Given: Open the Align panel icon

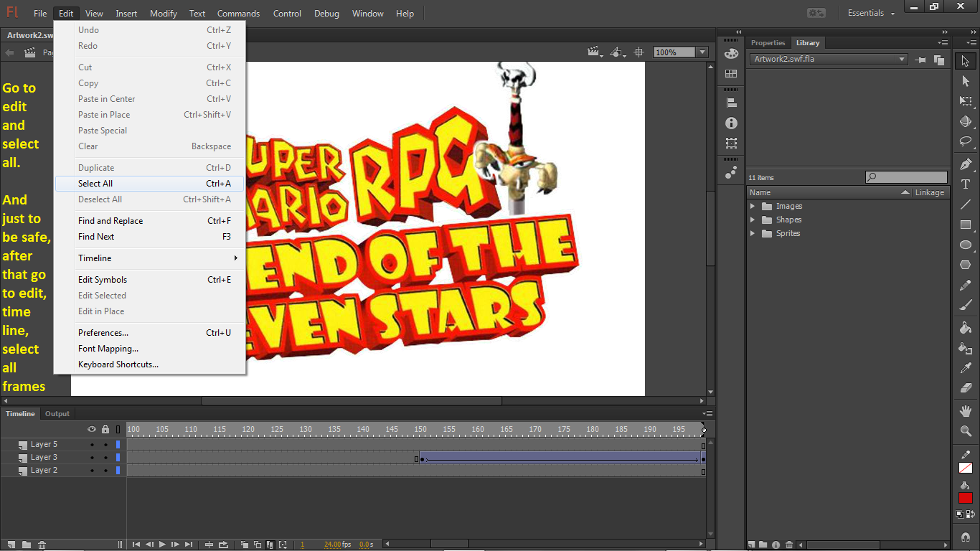Looking at the screenshot, I should point(731,103).
